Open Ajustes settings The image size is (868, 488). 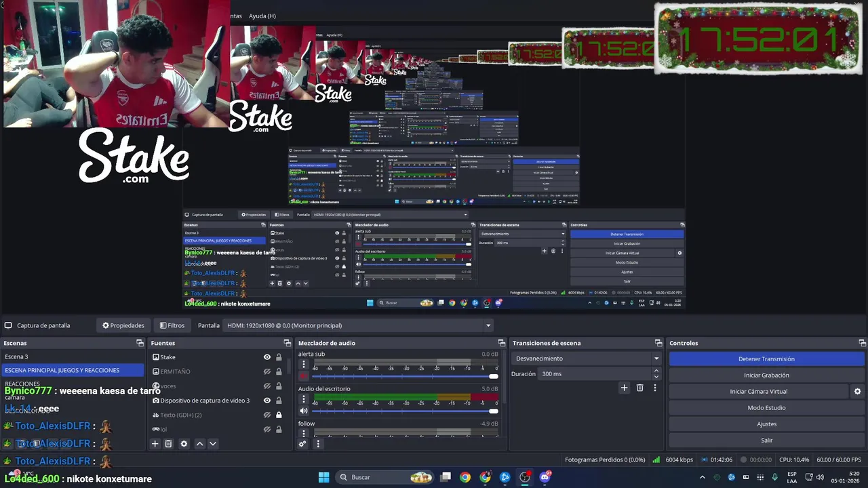click(x=766, y=424)
